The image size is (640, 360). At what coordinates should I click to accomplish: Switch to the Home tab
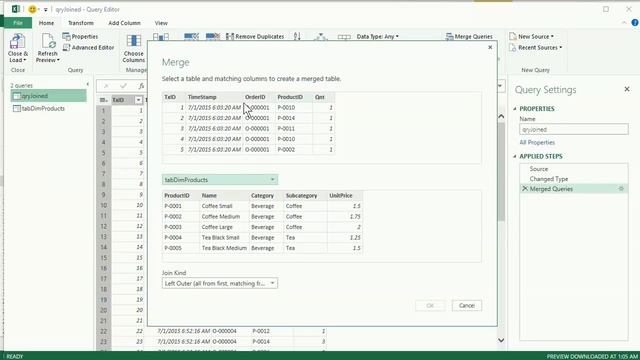(46, 23)
